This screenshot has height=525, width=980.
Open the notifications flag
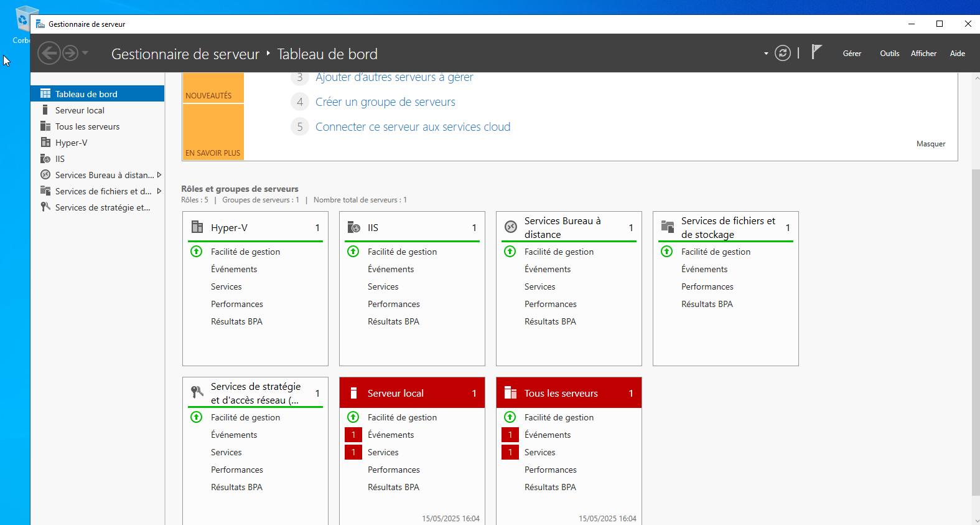pos(817,52)
